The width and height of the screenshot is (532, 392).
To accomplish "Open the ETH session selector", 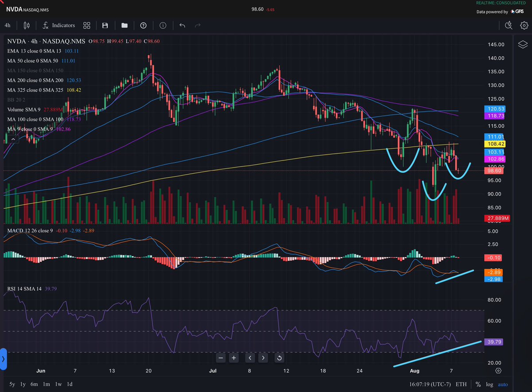I will point(462,384).
